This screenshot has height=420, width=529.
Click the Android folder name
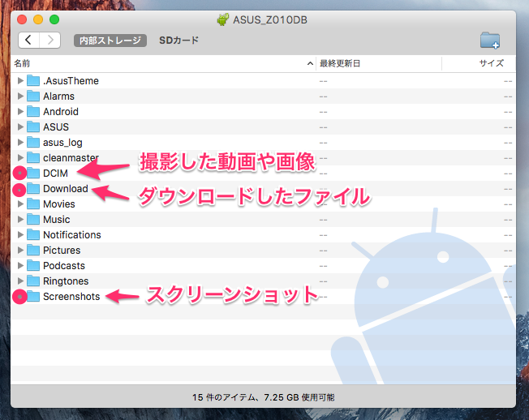click(x=61, y=112)
